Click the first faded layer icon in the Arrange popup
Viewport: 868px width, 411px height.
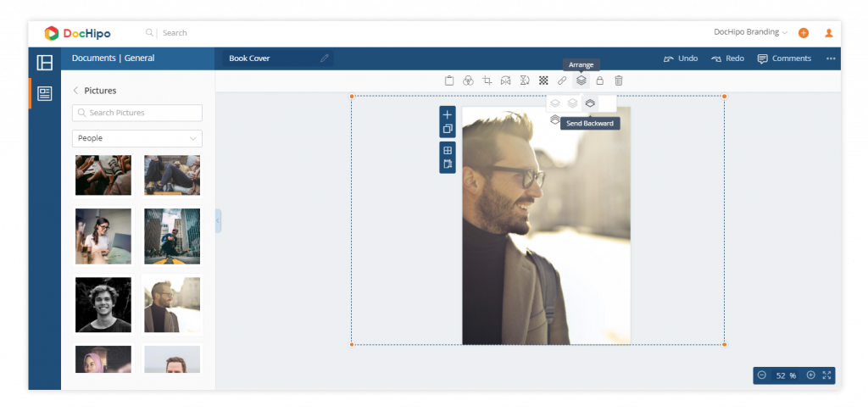pyautogui.click(x=555, y=103)
